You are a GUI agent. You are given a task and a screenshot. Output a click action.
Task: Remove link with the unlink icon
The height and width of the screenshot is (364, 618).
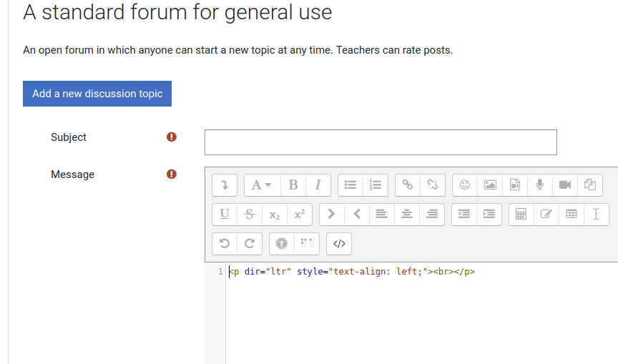point(432,185)
